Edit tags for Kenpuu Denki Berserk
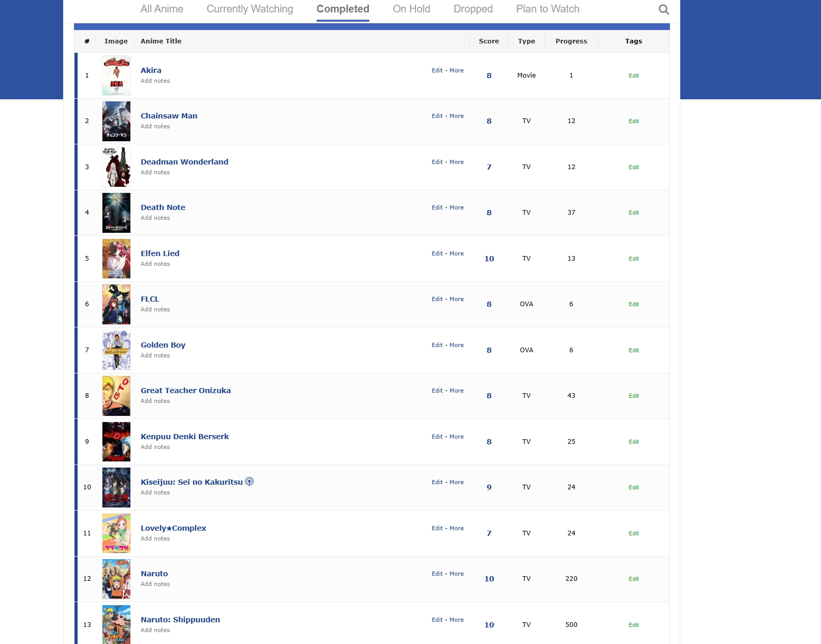Image resolution: width=821 pixels, height=644 pixels. pos(634,442)
